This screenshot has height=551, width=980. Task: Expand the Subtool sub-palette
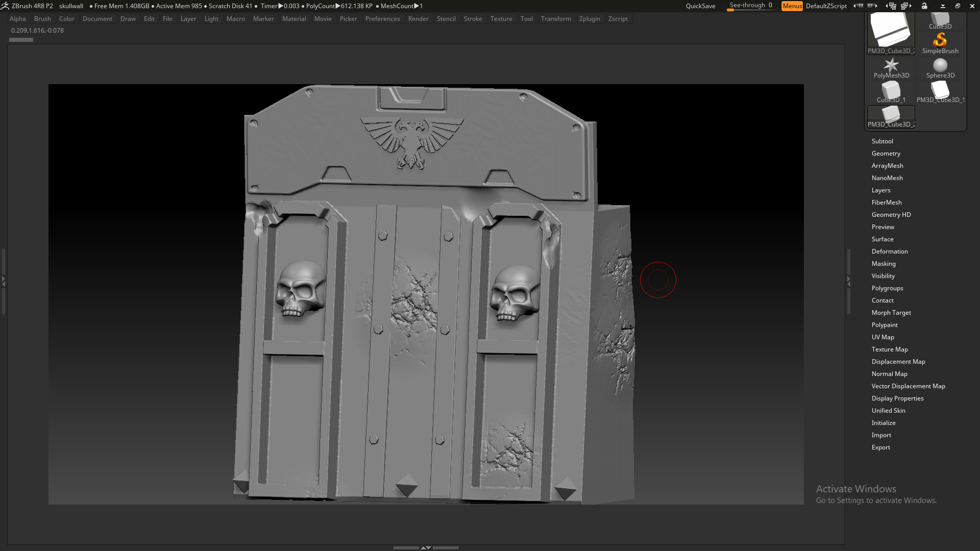[x=882, y=141]
